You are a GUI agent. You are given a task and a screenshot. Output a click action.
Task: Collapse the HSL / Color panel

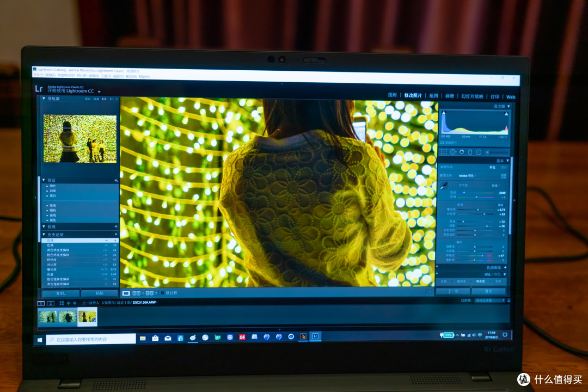tap(505, 274)
